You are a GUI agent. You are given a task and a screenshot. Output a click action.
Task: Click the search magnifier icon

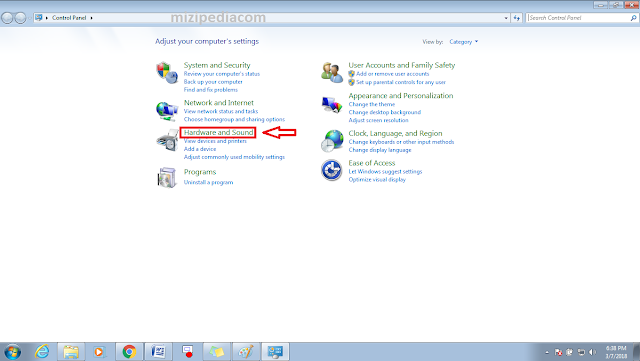[x=633, y=18]
